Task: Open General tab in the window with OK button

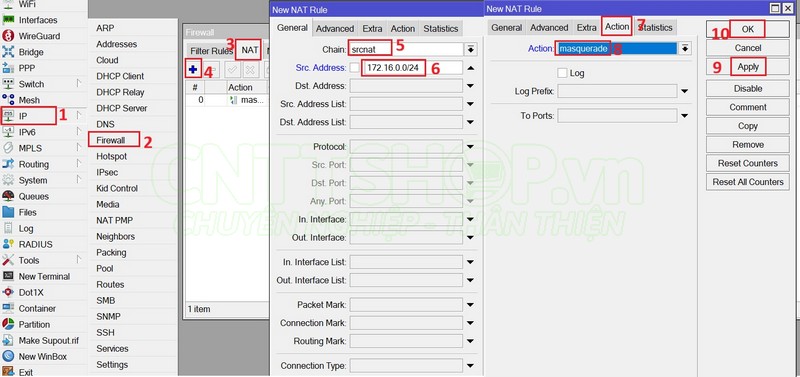Action: click(x=506, y=28)
